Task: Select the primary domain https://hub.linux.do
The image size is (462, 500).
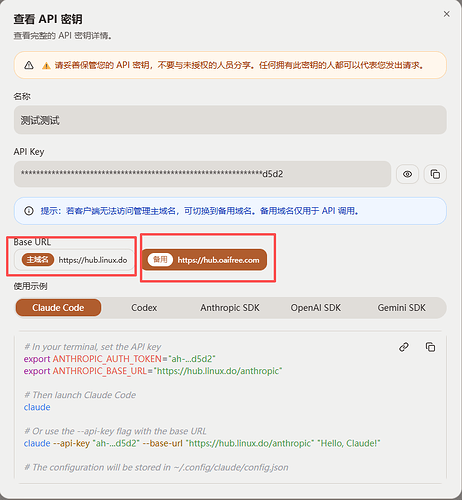Action: point(74,260)
